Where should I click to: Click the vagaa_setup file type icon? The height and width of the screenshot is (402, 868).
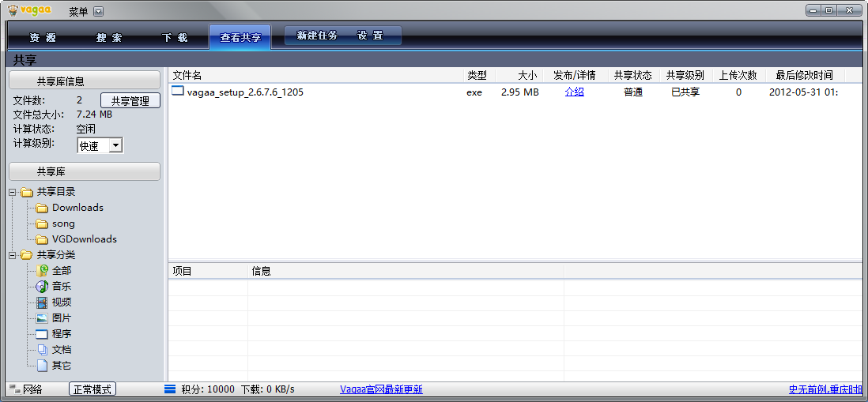click(178, 92)
